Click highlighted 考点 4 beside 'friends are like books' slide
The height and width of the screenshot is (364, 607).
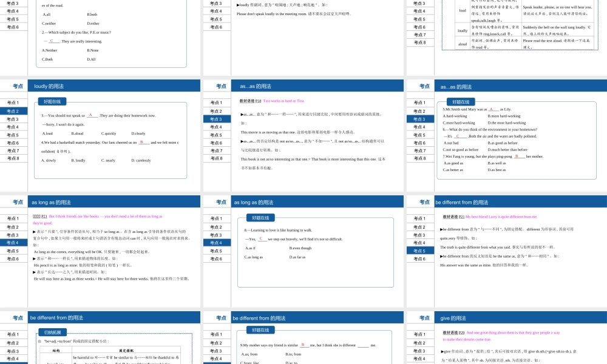(13, 243)
